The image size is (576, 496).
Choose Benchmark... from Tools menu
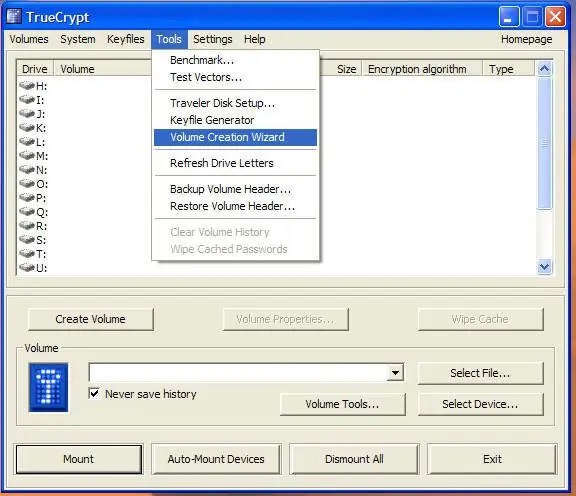tap(235, 60)
